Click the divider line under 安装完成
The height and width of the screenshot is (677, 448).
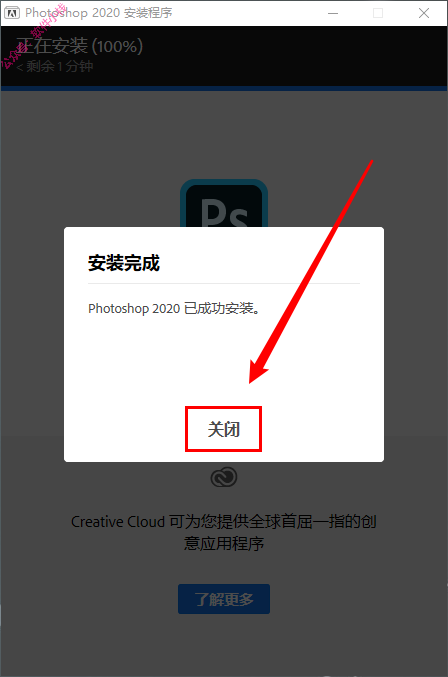[224, 283]
